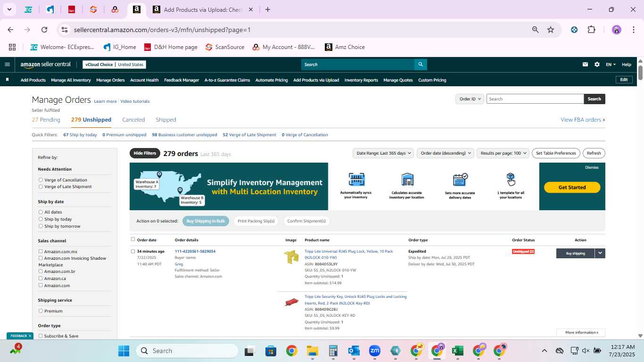Open browser zoom magnifier icon

pos(536,30)
